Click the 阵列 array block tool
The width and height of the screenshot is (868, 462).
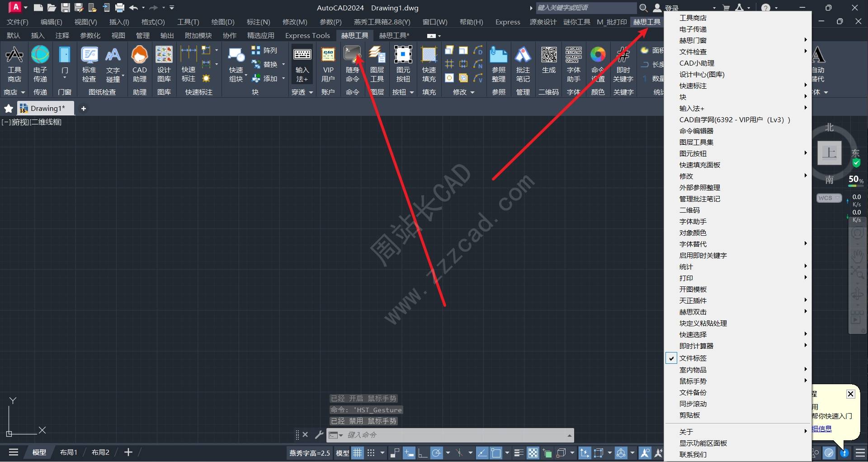coord(264,50)
